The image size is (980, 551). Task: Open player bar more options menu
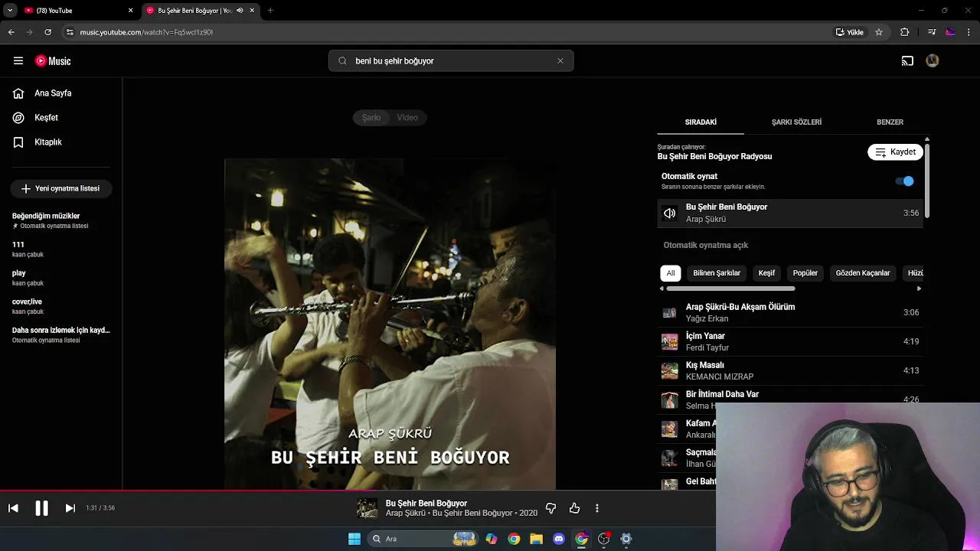pyautogui.click(x=596, y=508)
